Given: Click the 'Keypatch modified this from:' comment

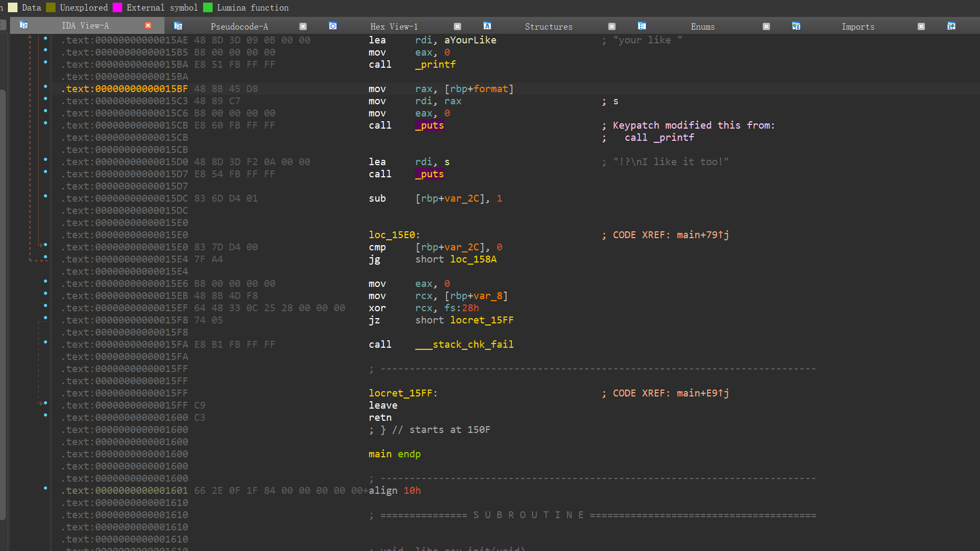Looking at the screenshot, I should click(x=694, y=125).
